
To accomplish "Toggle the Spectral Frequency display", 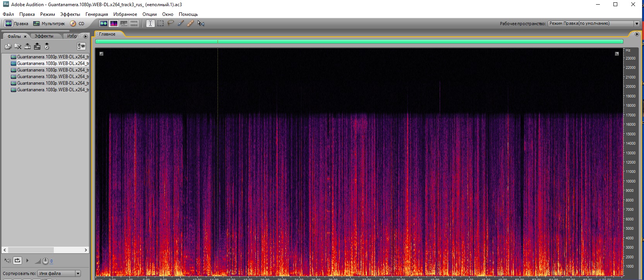I will pos(114,23).
